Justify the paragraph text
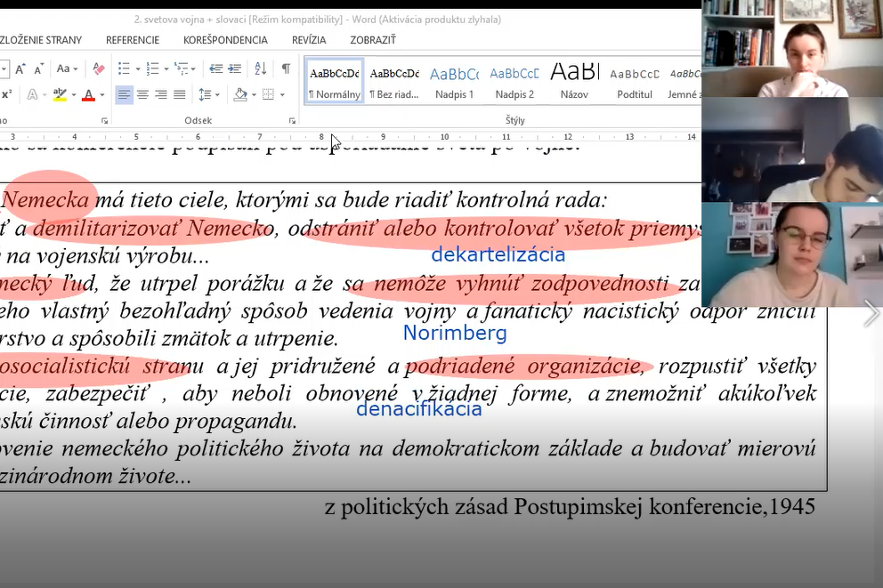 point(180,94)
